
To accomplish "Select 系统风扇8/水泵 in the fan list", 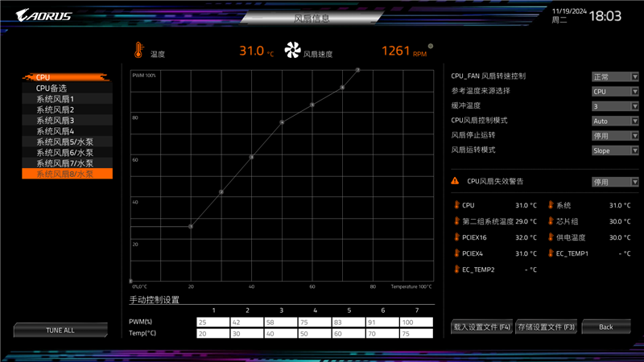I will [67, 174].
